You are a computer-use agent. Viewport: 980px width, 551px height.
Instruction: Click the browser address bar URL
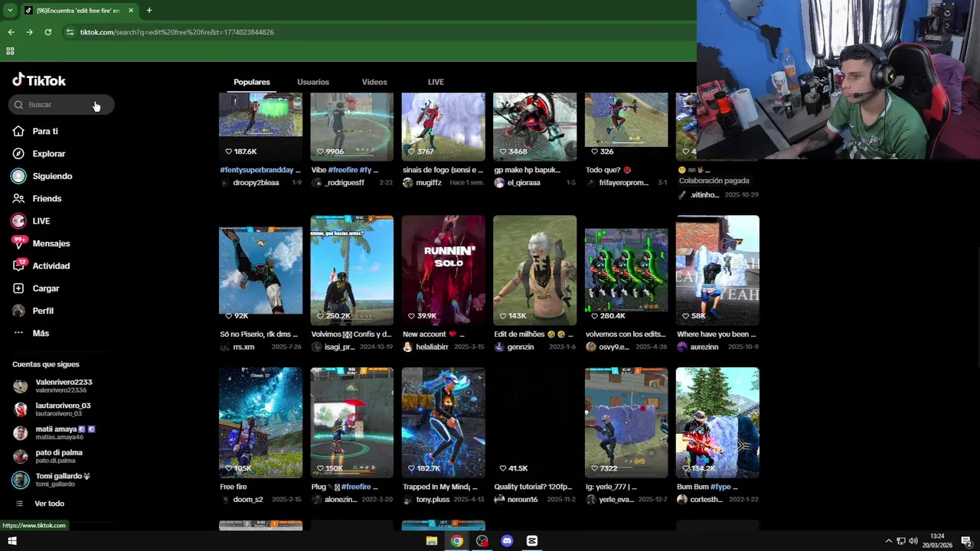pos(177,32)
